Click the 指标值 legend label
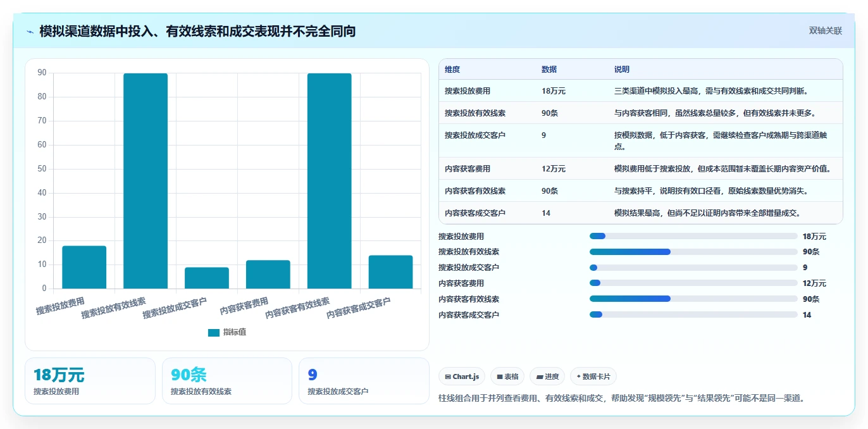Image resolution: width=868 pixels, height=429 pixels. [234, 332]
